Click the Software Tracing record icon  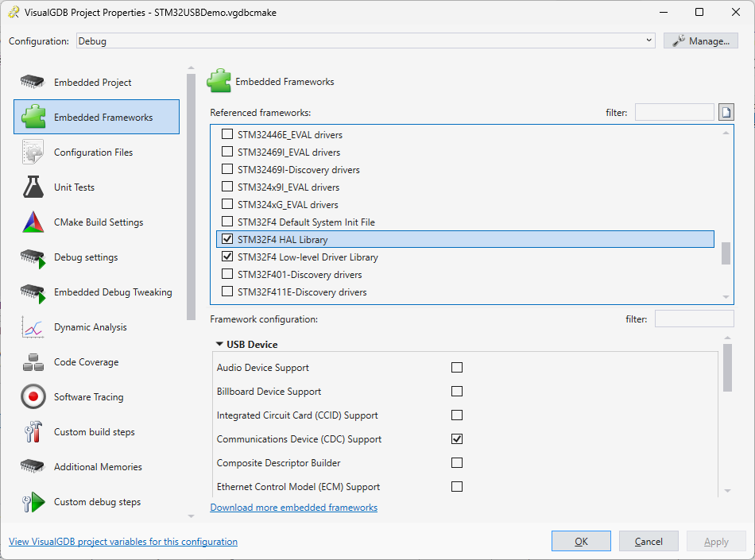coord(33,397)
